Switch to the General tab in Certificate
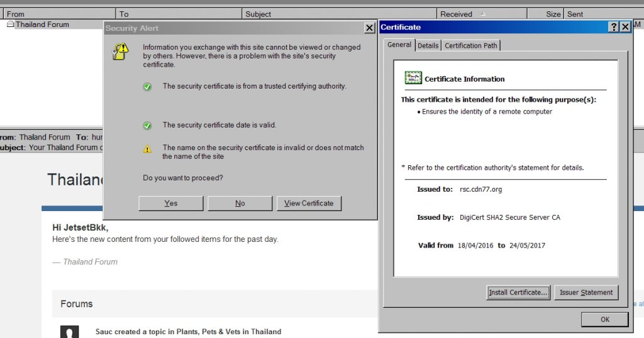644x338 pixels. [x=399, y=45]
